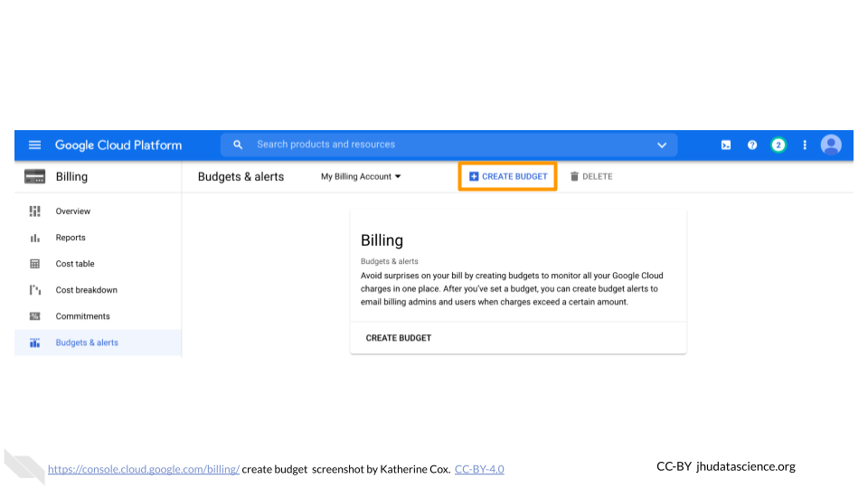
Task: Click the Billing credit card icon
Action: point(34,176)
